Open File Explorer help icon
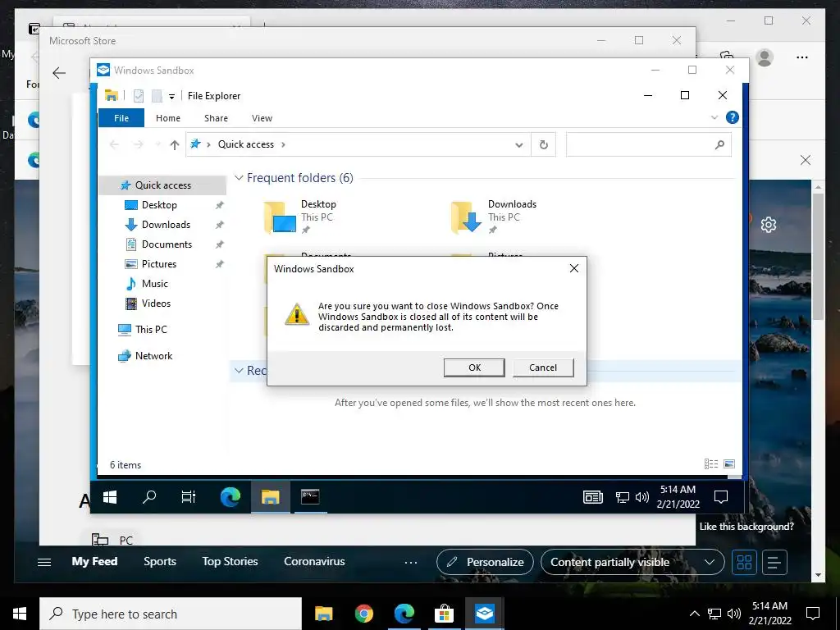The height and width of the screenshot is (630, 840). pyautogui.click(x=732, y=117)
